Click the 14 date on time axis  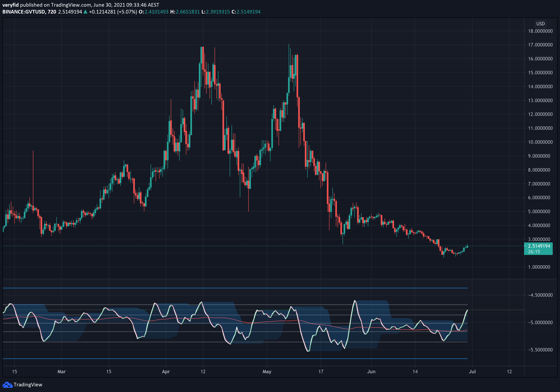[x=415, y=371]
